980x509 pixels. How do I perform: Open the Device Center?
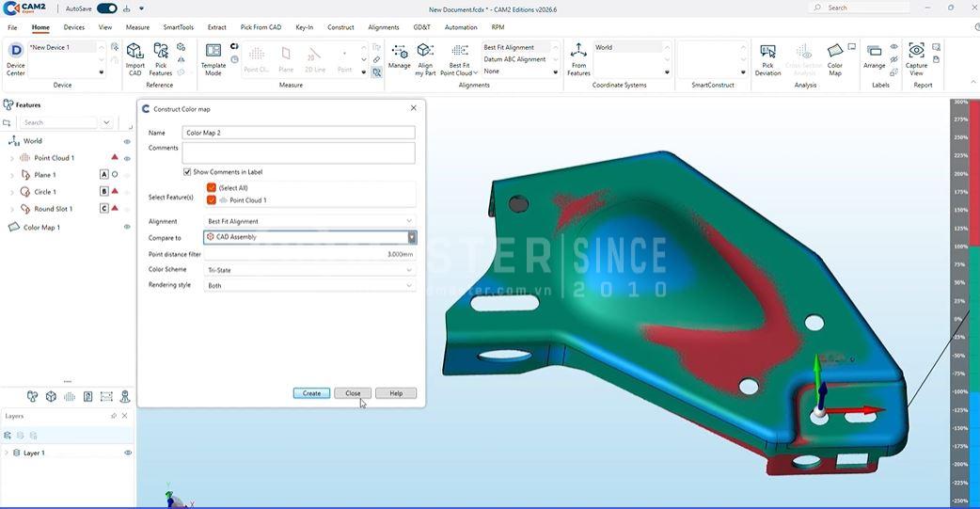click(16, 59)
